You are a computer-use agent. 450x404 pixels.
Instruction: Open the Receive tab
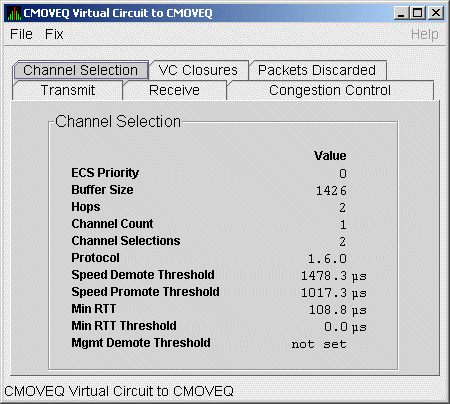click(x=174, y=90)
